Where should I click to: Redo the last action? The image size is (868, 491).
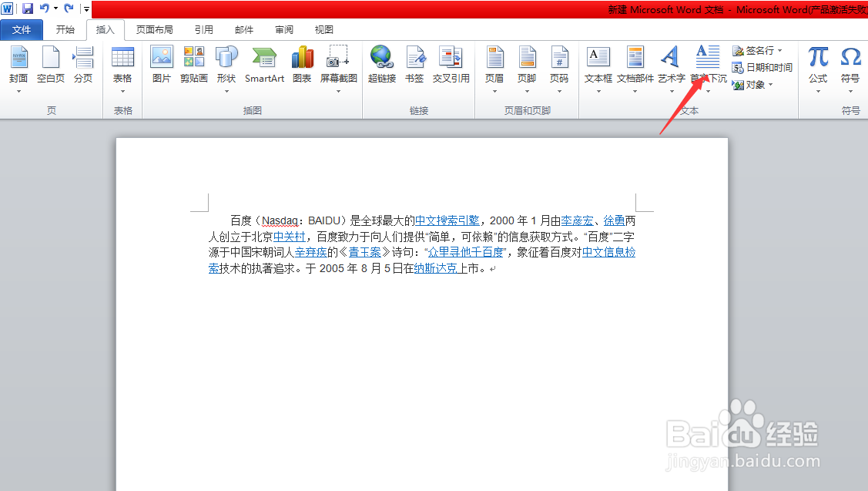69,8
